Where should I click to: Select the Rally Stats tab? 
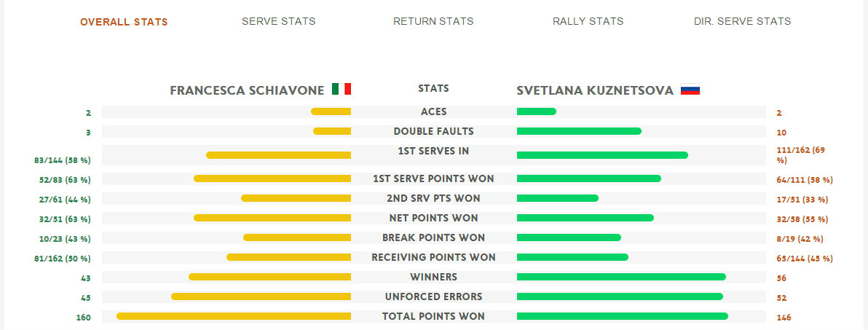588,22
